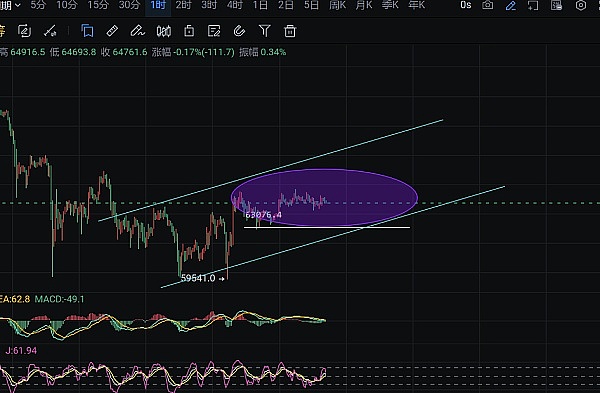Image resolution: width=600 pixels, height=393 pixels.
Task: Click the candlestick pattern tool icon
Action: 163,31
